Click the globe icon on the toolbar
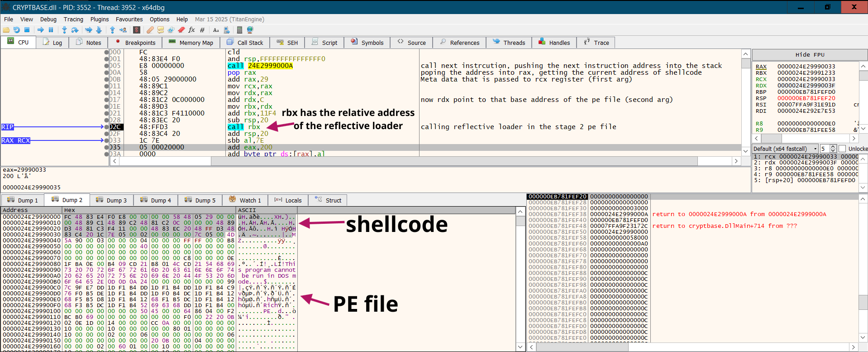Image resolution: width=868 pixels, height=352 pixels. 250,30
